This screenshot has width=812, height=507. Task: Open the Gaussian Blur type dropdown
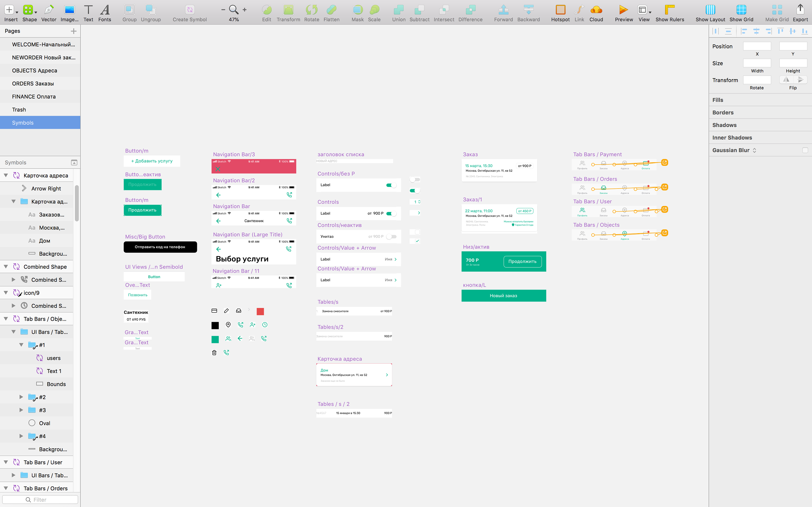pos(754,150)
